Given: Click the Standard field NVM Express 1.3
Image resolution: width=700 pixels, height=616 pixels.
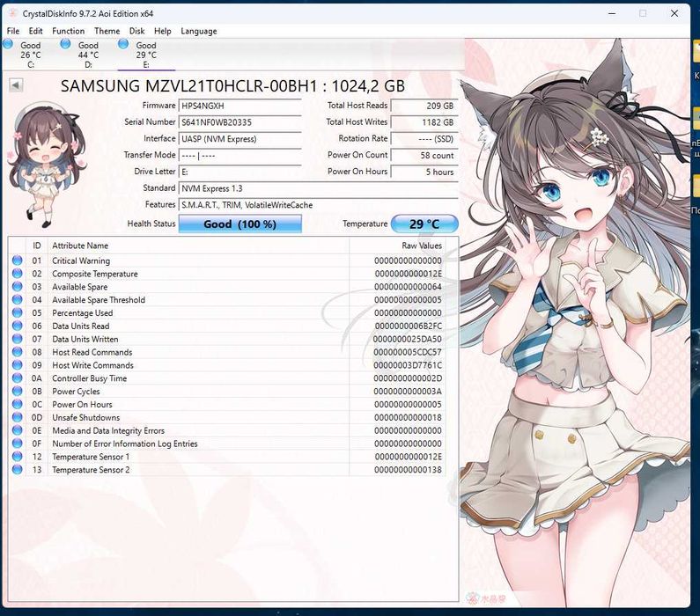Looking at the screenshot, I should click(x=319, y=188).
